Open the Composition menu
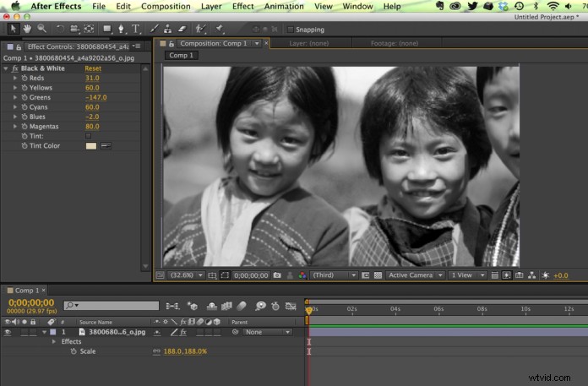The height and width of the screenshot is (386, 588). click(166, 7)
